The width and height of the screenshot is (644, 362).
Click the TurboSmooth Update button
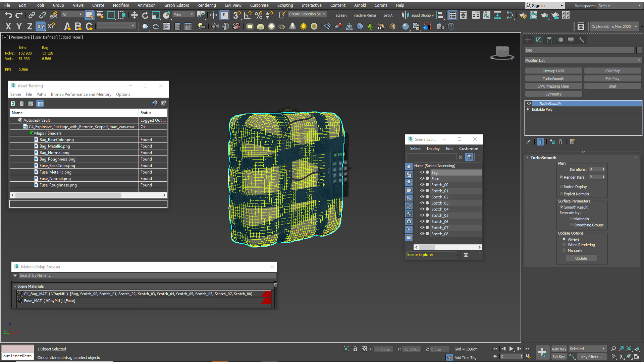click(581, 258)
